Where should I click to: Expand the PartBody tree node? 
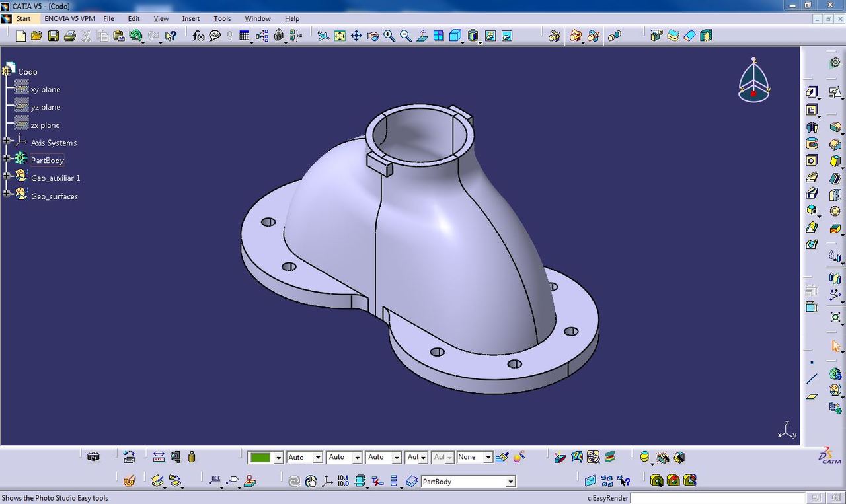point(7,159)
